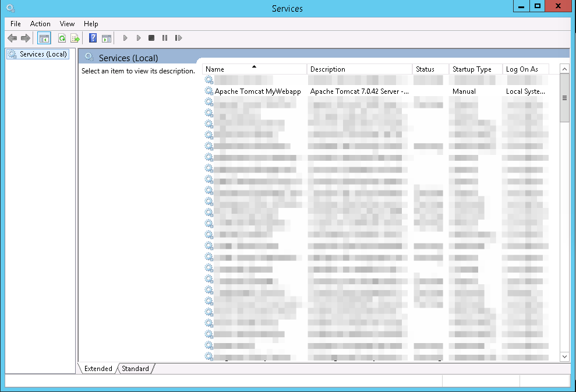The height and width of the screenshot is (392, 576).
Task: Select Services (Local) in the console tree
Action: click(43, 54)
